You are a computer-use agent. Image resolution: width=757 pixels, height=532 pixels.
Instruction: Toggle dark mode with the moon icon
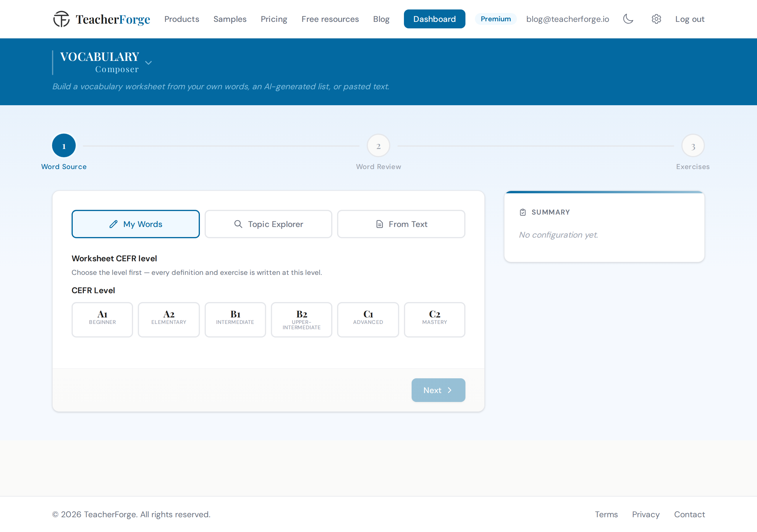click(628, 19)
